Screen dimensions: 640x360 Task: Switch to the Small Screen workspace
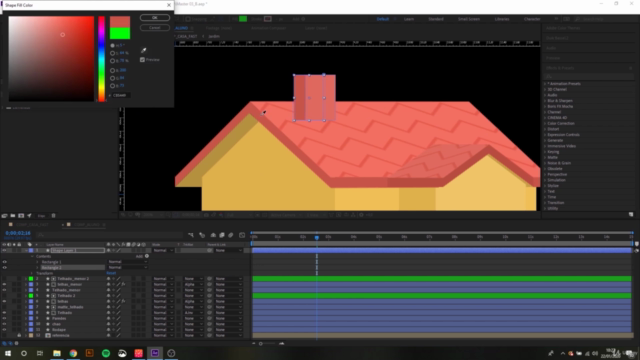(469, 19)
